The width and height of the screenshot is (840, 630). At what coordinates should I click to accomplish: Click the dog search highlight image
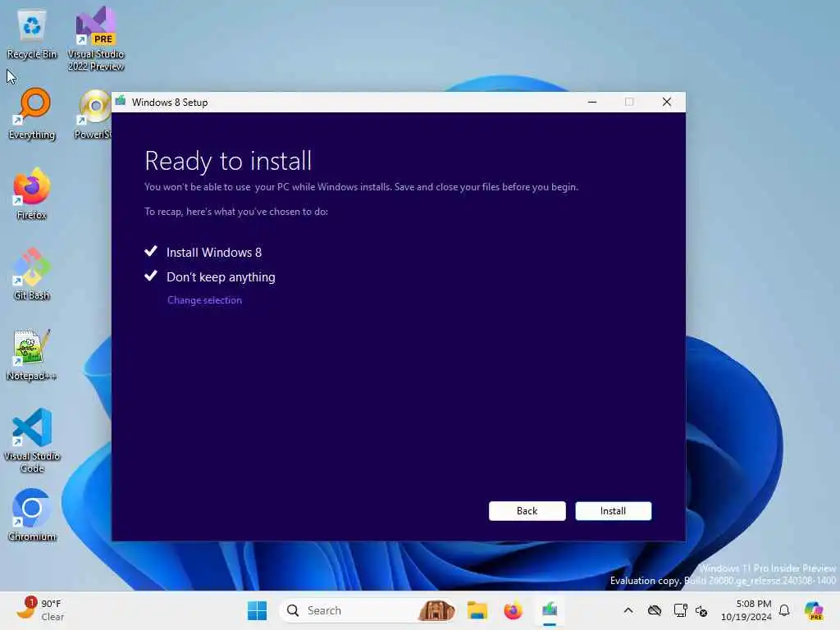pos(436,610)
